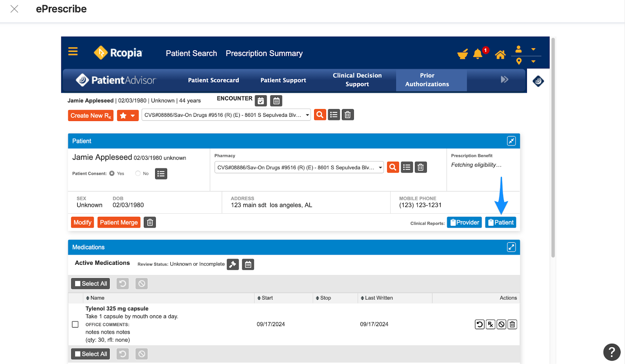The image size is (625, 364).
Task: Select the location pin icon
Action: click(x=518, y=61)
